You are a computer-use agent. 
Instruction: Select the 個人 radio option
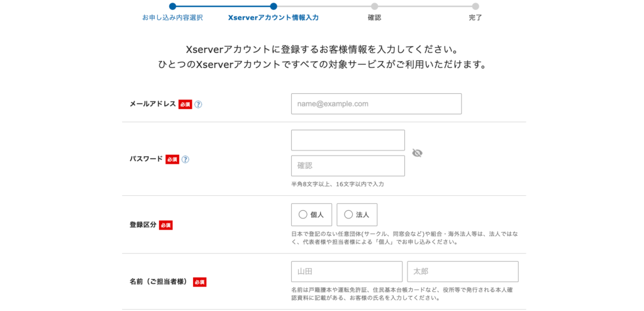(x=312, y=215)
